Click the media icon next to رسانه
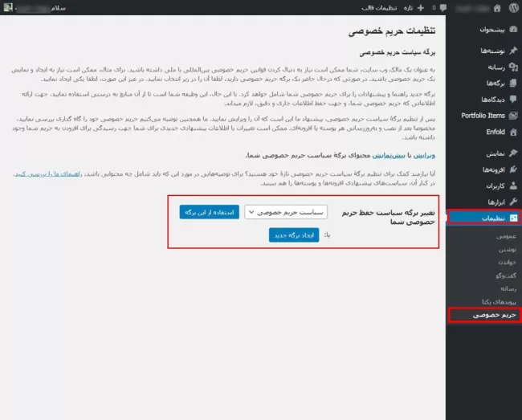The width and height of the screenshot is (522, 420). click(513, 67)
